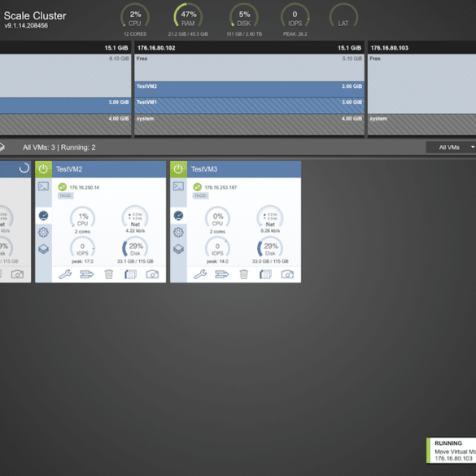Click the move VM arrows icon on TestVM3
Screen dimensions: 476x476
click(x=222, y=274)
